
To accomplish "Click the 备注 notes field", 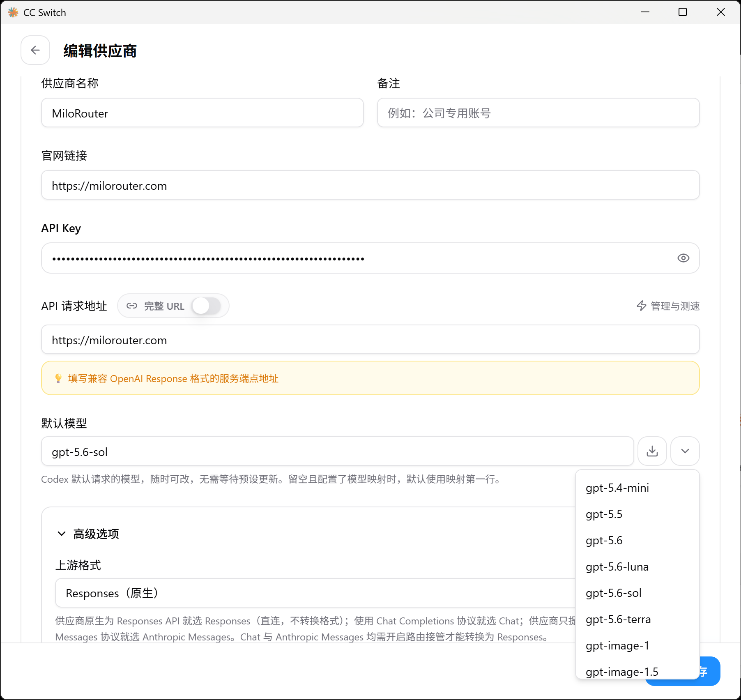I will coord(538,113).
